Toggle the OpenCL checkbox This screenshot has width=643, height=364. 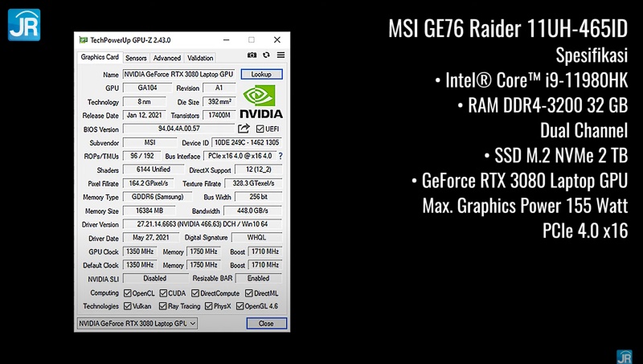(128, 293)
